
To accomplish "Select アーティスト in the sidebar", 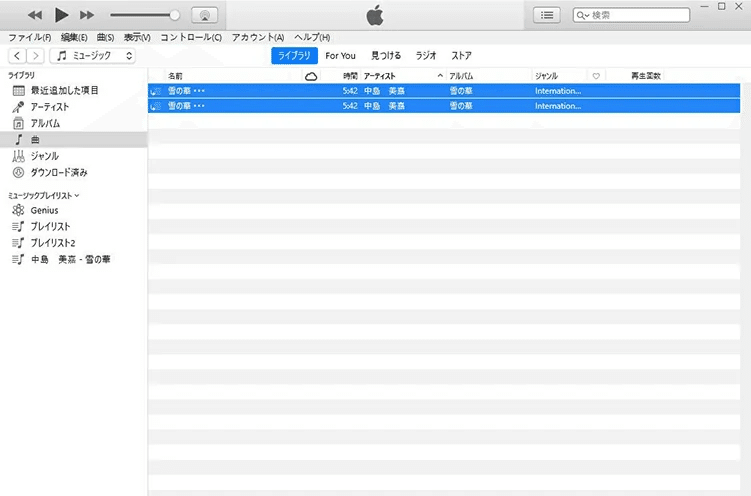I will click(x=74, y=107).
